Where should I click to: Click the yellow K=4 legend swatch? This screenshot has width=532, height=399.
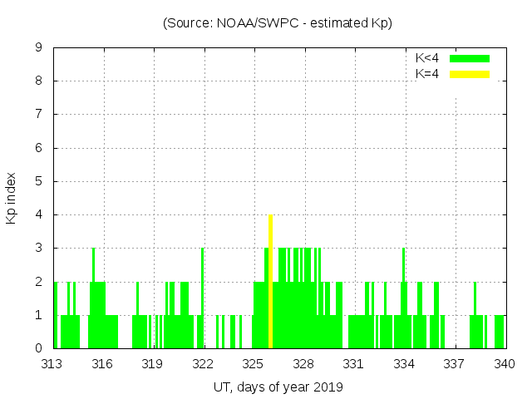(470, 74)
